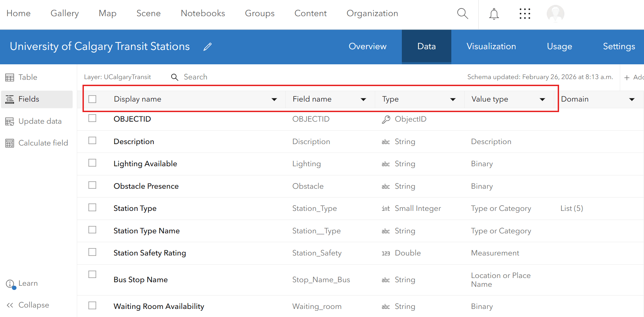
Task: Open the Visualization tab
Action: coord(491,46)
